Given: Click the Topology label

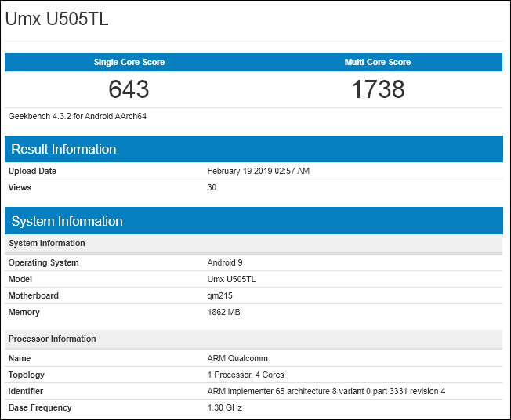Looking at the screenshot, I should point(27,375).
